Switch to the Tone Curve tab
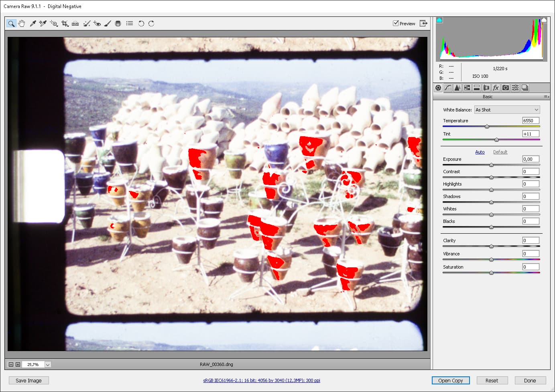This screenshot has height=392, width=555. coord(448,88)
